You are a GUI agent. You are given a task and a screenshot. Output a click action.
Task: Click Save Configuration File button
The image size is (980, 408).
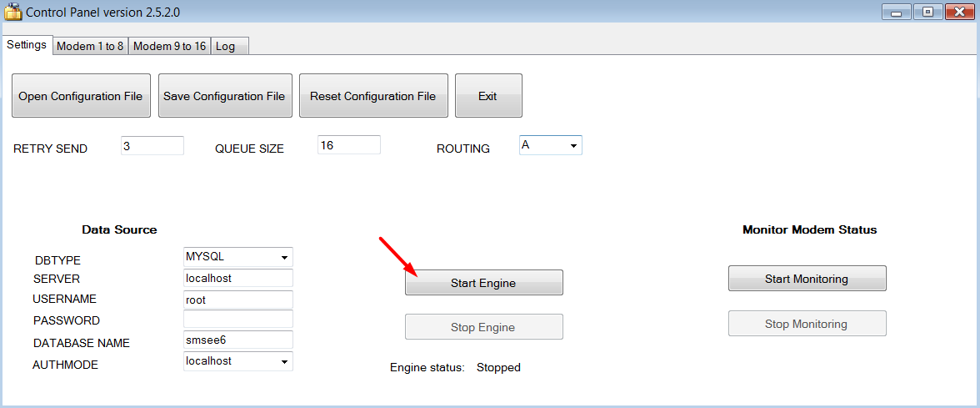pyautogui.click(x=224, y=96)
